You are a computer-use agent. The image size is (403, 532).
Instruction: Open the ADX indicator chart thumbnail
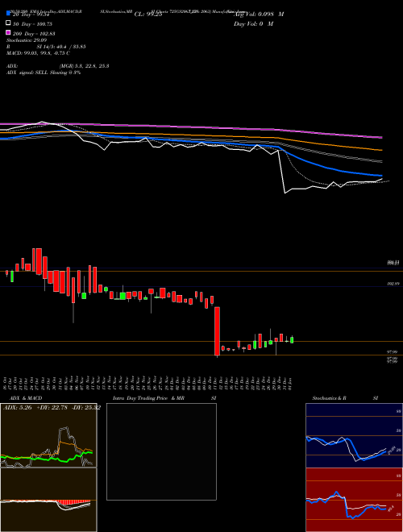(x=48, y=435)
